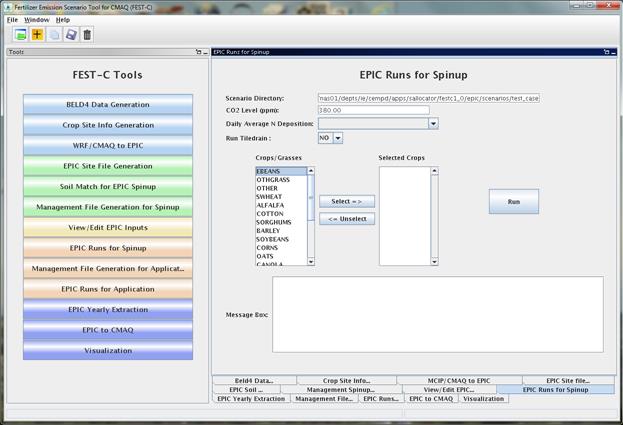Click Selected Crops scroll-down arrow

pos(434,261)
